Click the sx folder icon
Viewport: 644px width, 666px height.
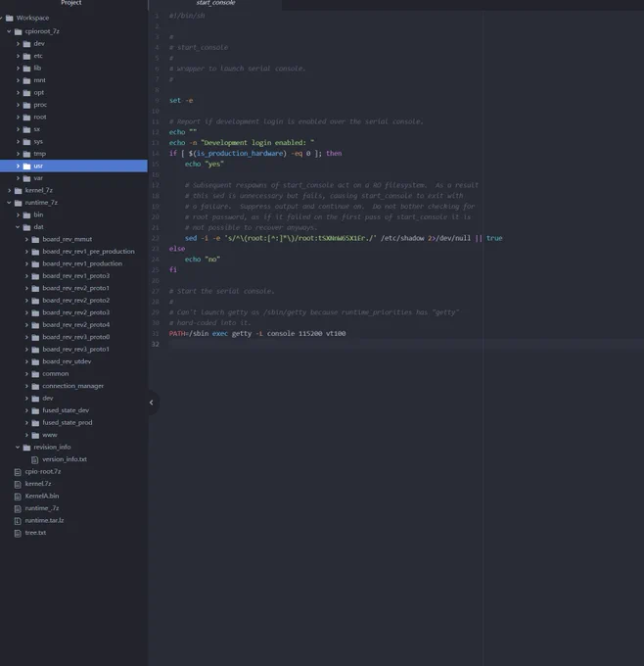[26, 129]
